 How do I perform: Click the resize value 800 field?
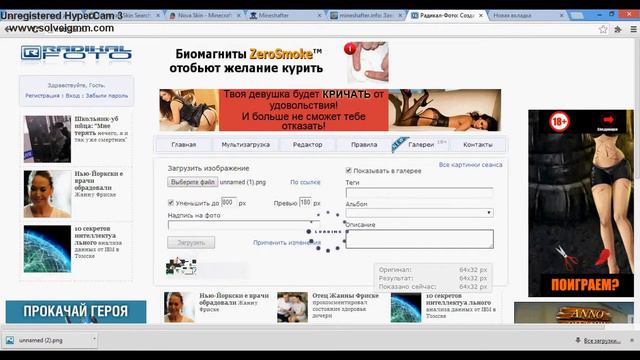coord(229,202)
